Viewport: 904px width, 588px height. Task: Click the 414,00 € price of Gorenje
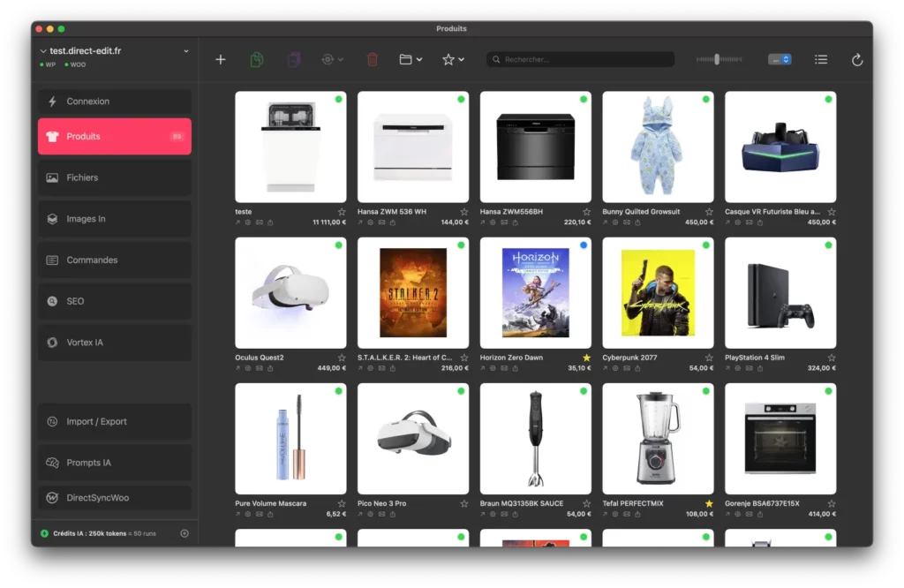[822, 514]
